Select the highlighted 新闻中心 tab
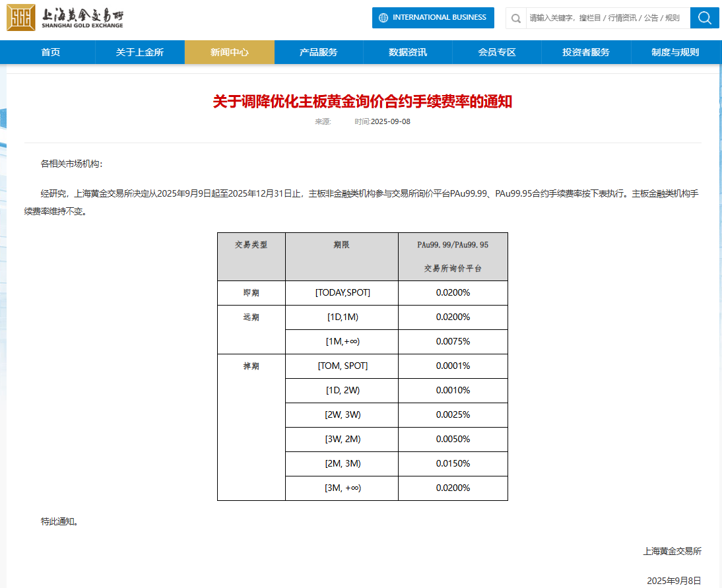Screen dimensions: 722x588 tap(229, 51)
